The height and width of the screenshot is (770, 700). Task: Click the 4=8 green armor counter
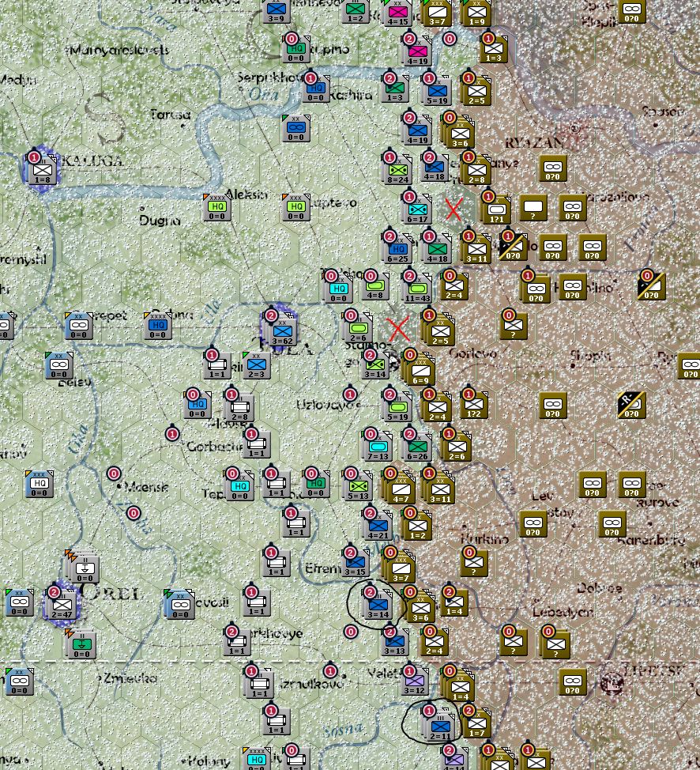[x=374, y=287]
